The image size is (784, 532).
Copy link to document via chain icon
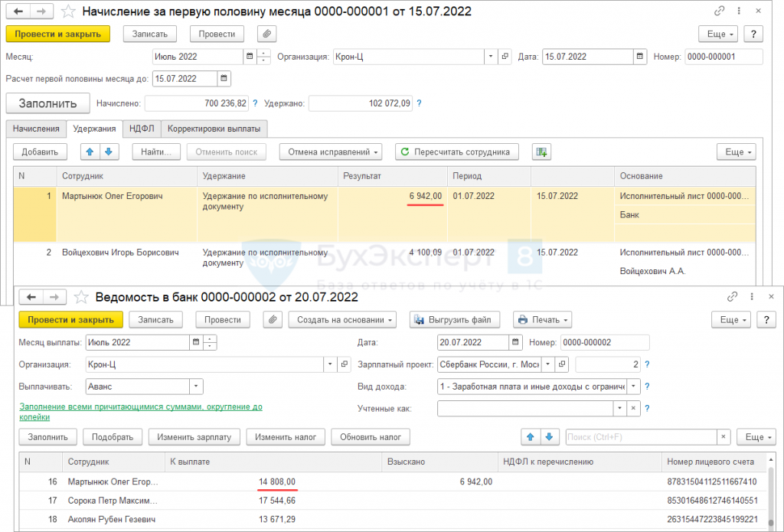[719, 11]
